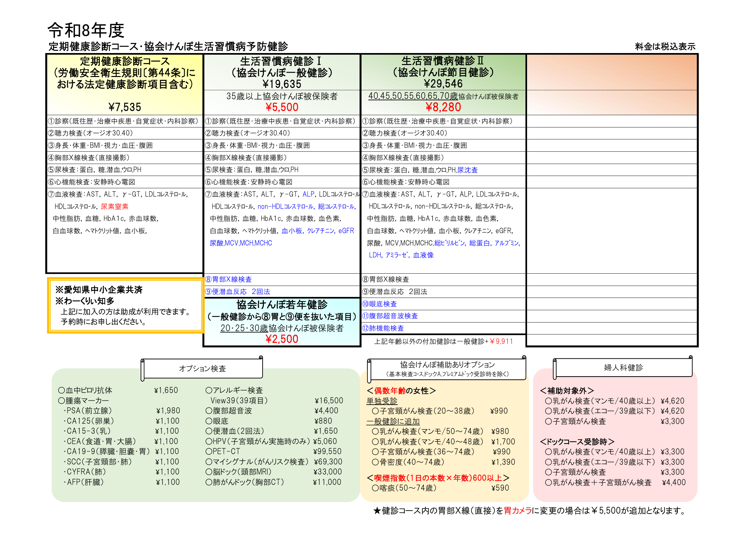
Task: Click AFP(肝臓) tumor marker row
Action: click(121, 482)
